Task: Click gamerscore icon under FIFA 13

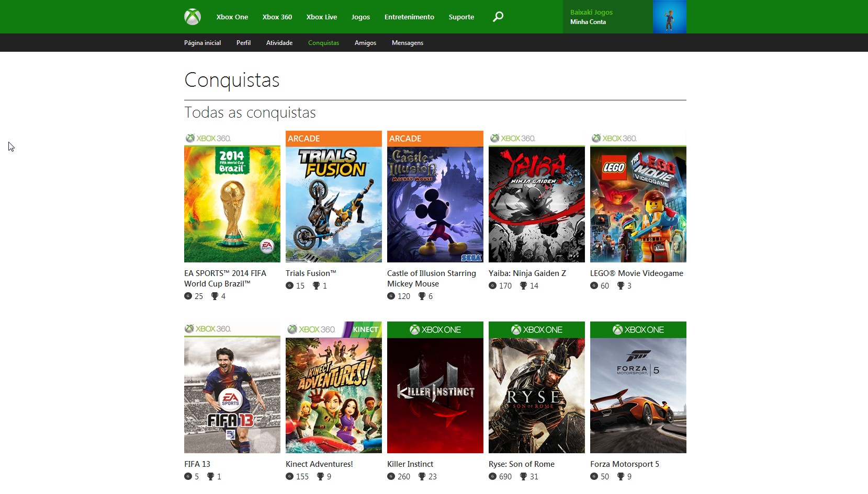Action: 188,476
